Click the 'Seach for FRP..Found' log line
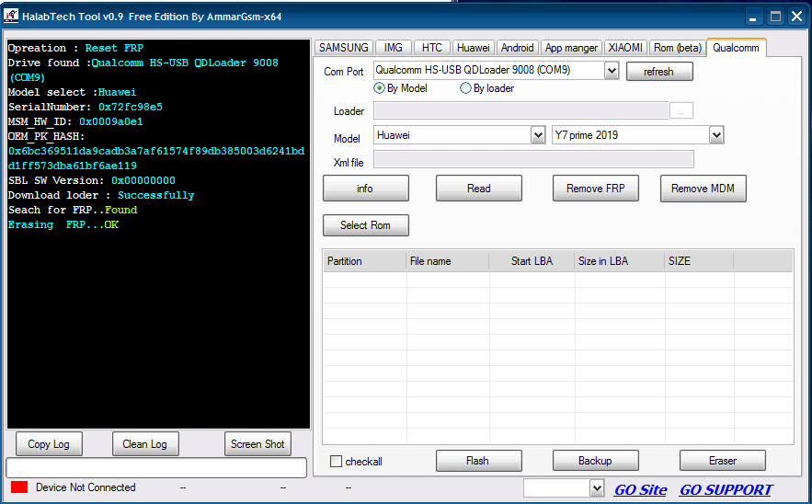The height and width of the screenshot is (504, 812). click(x=73, y=210)
